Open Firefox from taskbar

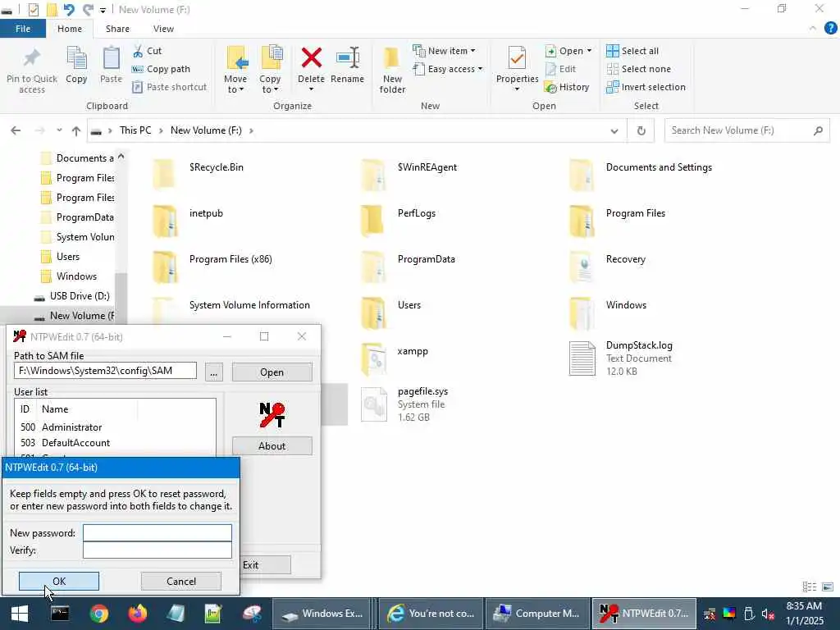click(x=137, y=614)
